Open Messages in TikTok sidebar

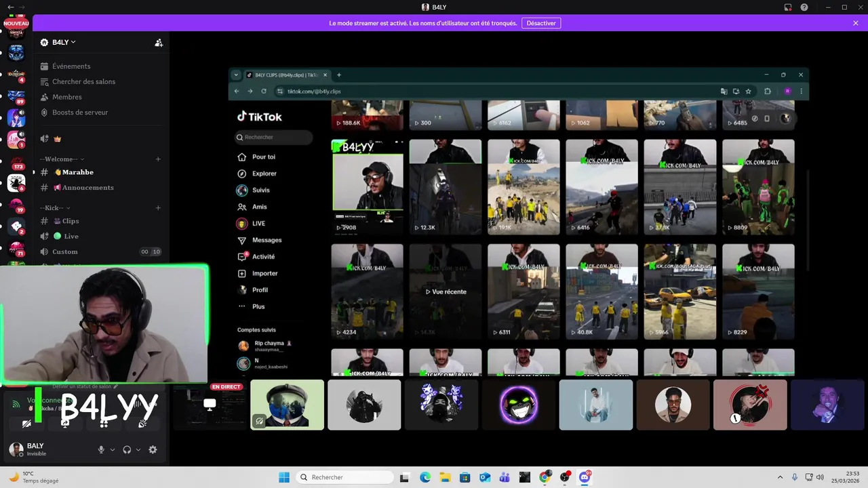click(x=267, y=240)
